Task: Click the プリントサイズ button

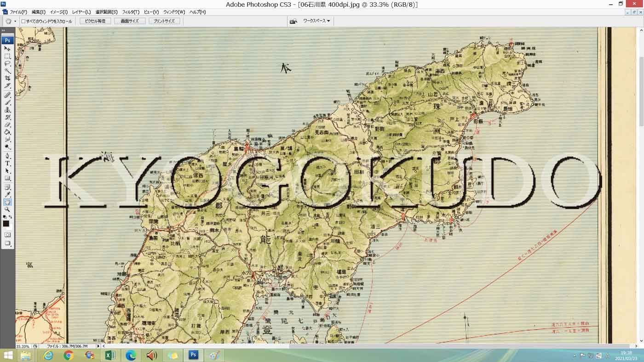Action: (x=164, y=21)
